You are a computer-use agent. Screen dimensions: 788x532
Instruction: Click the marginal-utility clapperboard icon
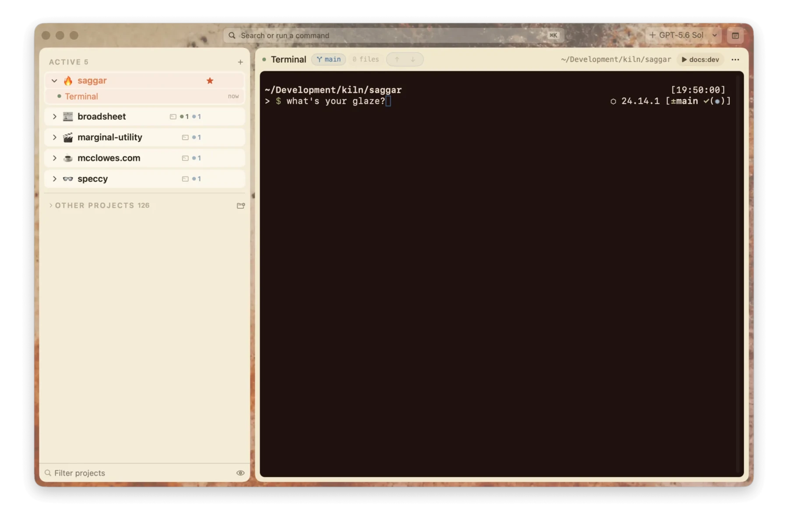point(68,137)
